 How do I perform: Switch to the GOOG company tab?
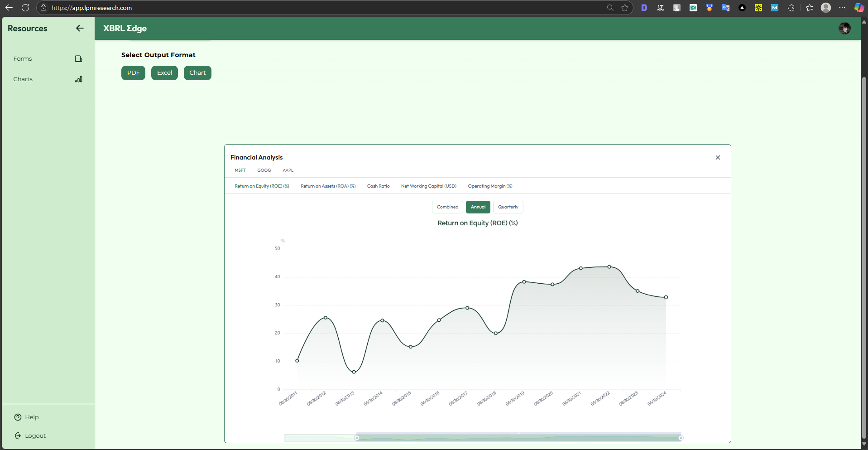[264, 170]
